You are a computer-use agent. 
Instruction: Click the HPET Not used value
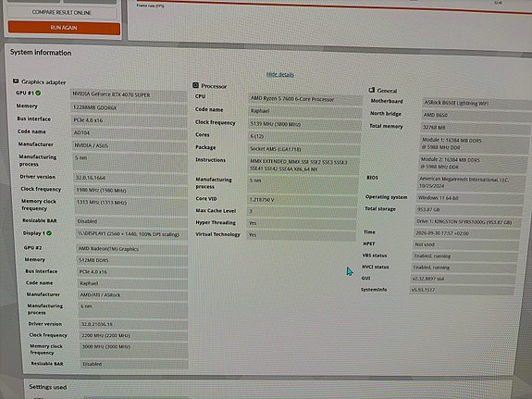[x=465, y=244]
